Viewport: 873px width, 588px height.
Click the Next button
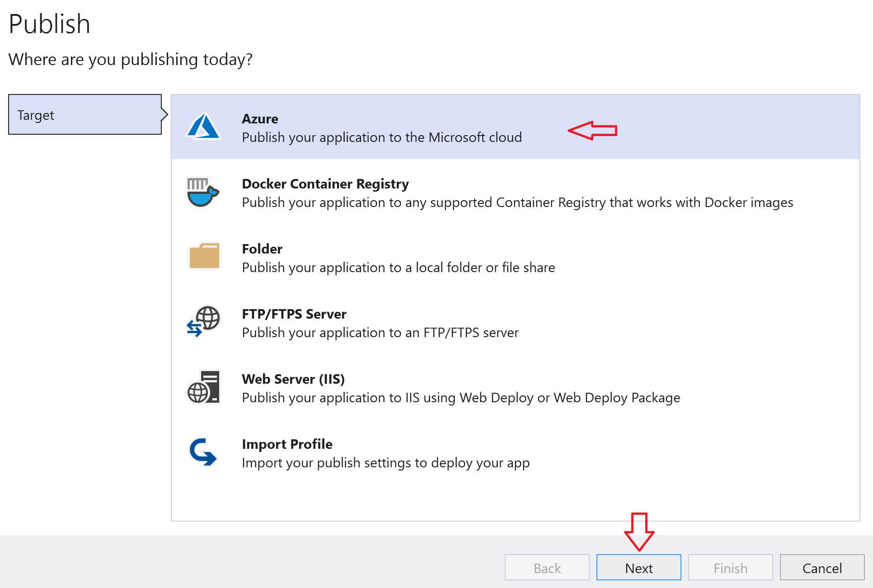638,568
